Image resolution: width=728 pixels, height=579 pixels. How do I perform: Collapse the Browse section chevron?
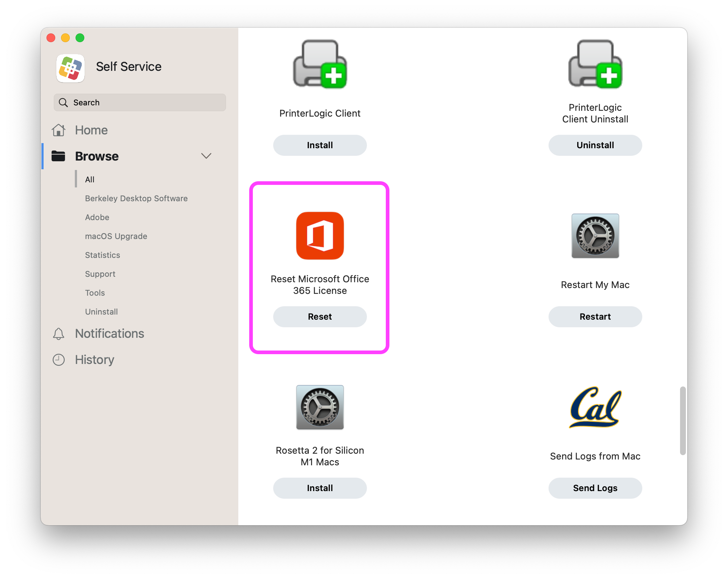coord(206,156)
